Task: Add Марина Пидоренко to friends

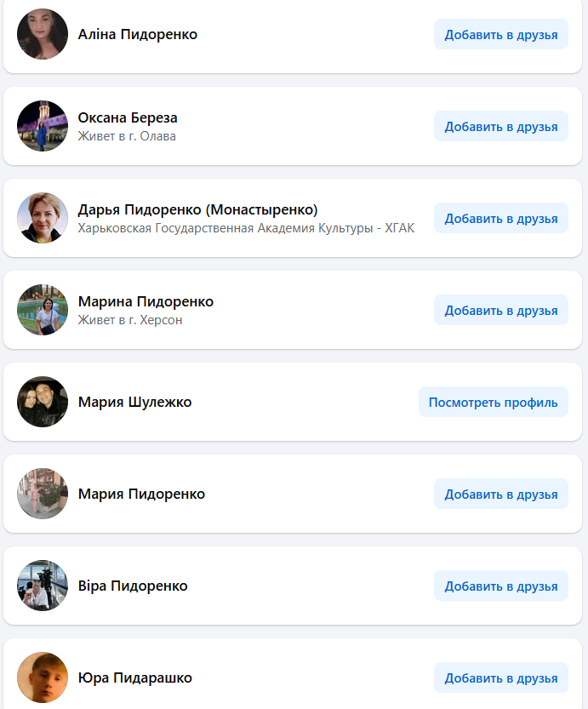Action: [500, 310]
